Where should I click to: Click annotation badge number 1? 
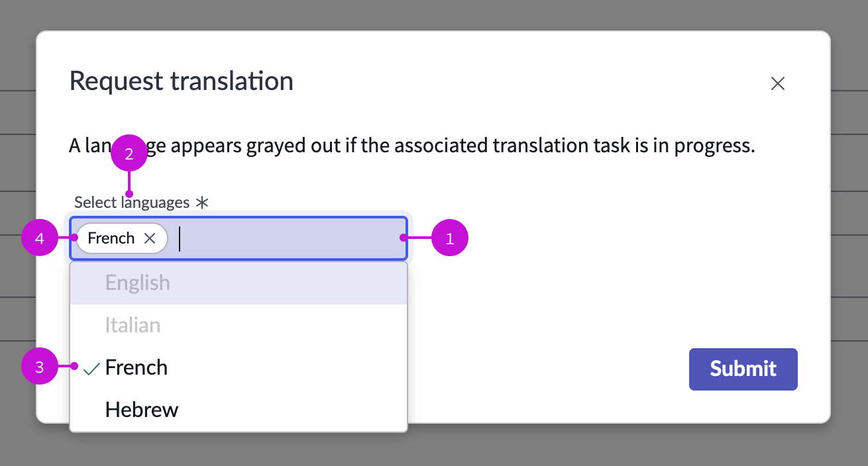click(x=451, y=238)
